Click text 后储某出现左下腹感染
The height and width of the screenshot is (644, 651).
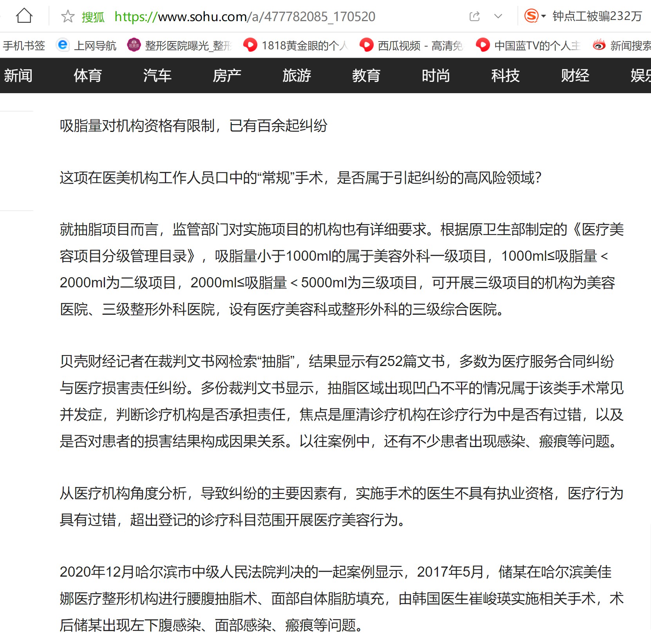pos(130,625)
